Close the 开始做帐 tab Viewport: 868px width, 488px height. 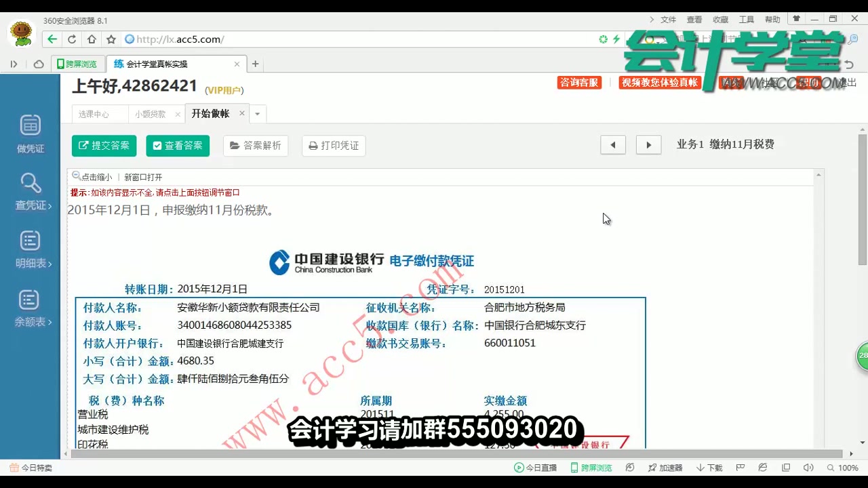241,114
